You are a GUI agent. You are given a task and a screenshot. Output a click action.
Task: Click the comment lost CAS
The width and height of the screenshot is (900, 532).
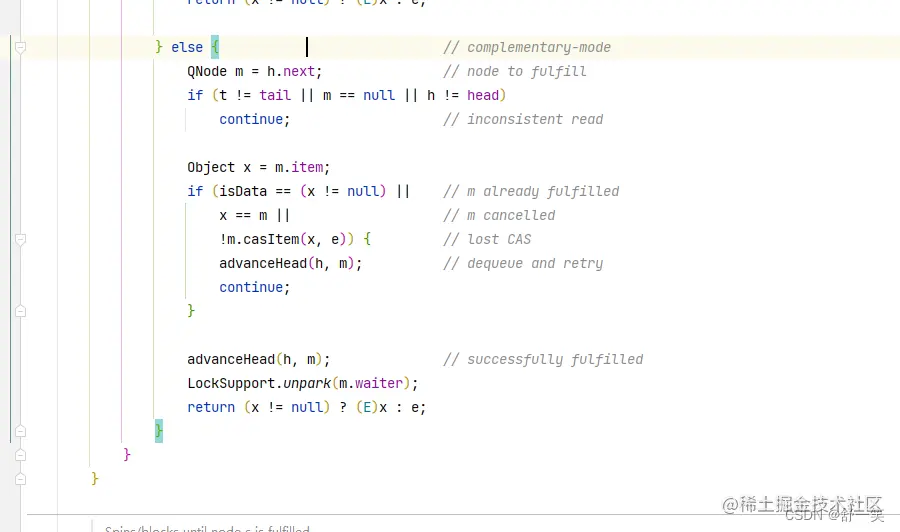click(487, 239)
